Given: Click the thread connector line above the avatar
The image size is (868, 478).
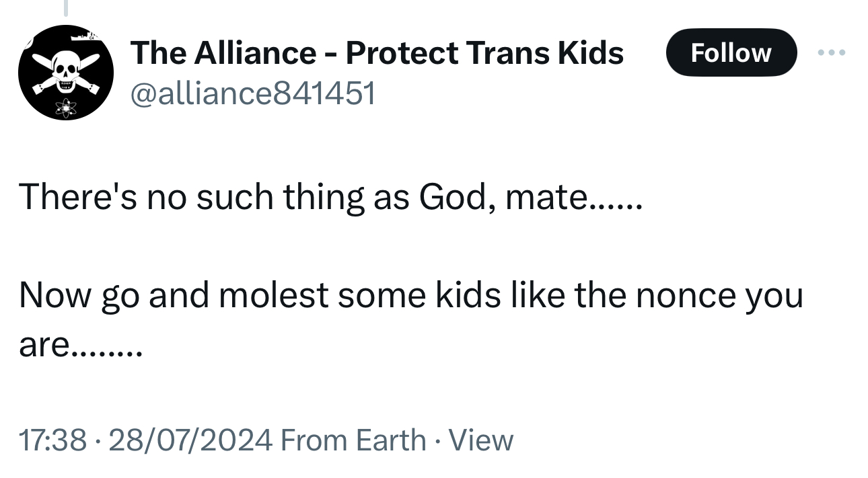Looking at the screenshot, I should 66,8.
